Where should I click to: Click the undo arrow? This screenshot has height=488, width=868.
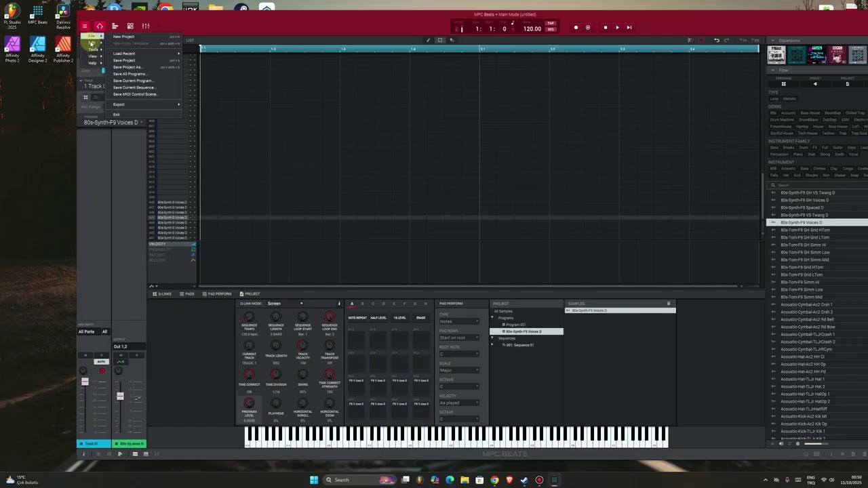click(717, 40)
